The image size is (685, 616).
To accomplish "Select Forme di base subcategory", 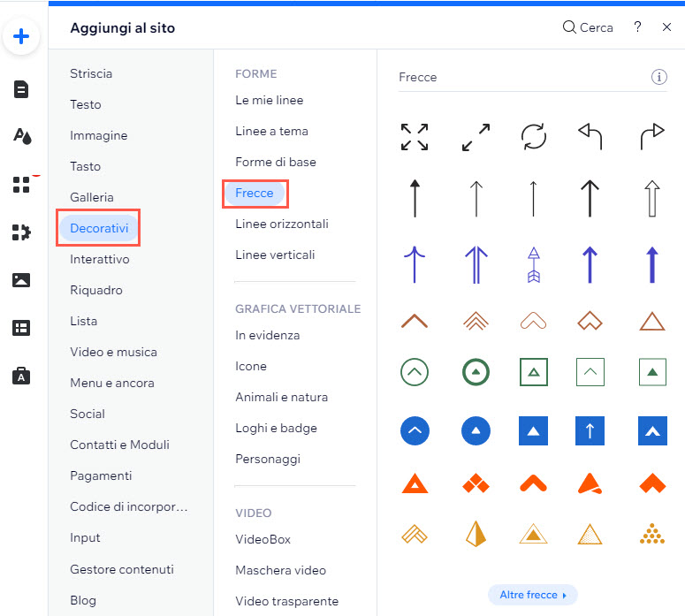I will 276,162.
